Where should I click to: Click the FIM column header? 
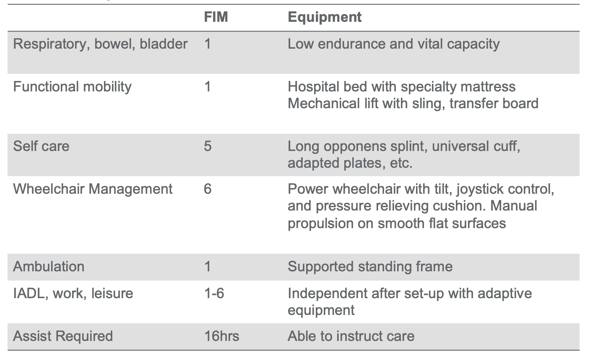216,17
